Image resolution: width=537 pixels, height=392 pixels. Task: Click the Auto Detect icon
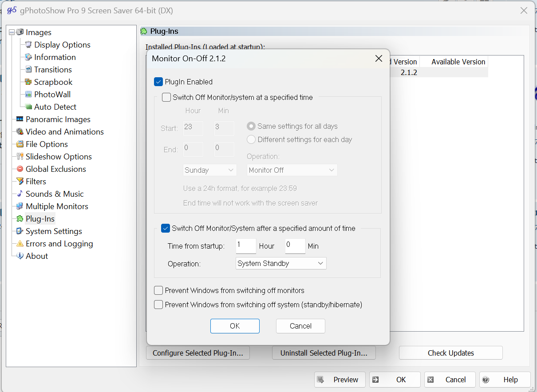[28, 107]
